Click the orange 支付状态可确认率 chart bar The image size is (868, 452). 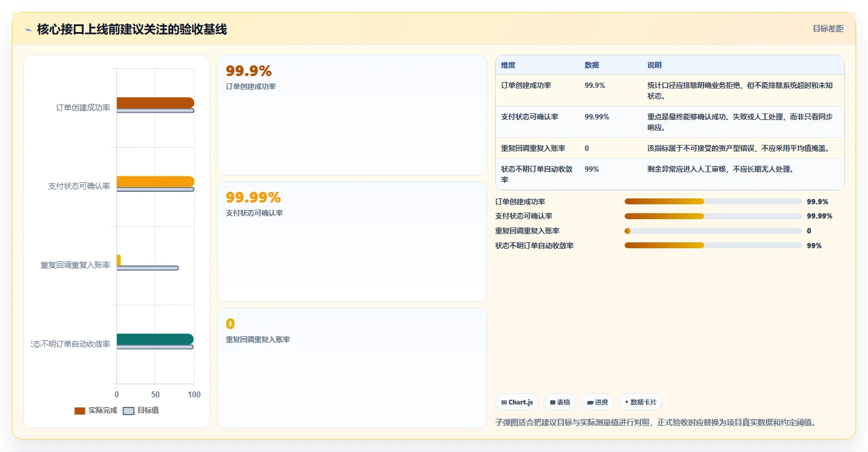pos(155,182)
